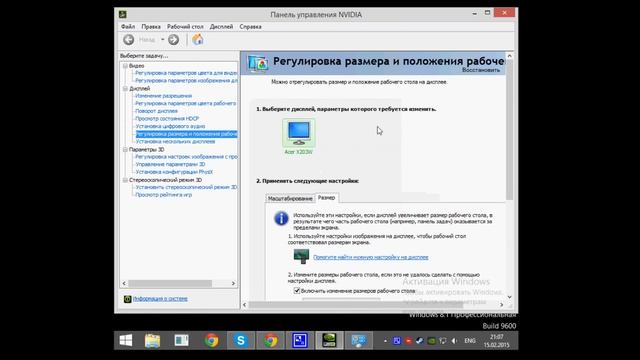Select Установить стереоскопический режим 3D task

coord(186,187)
